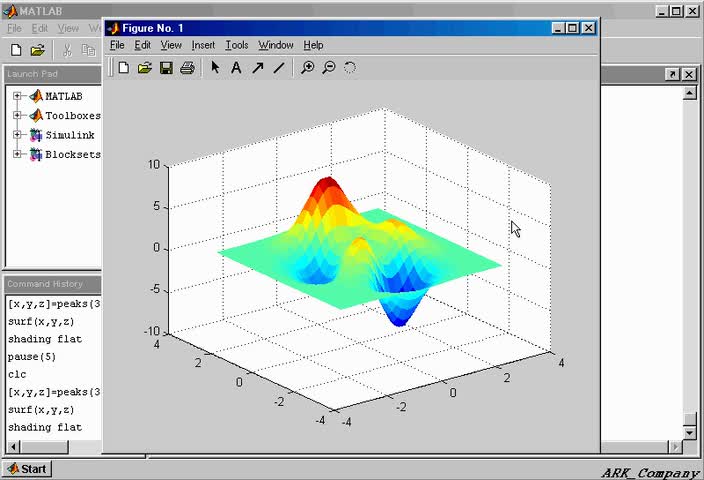The height and width of the screenshot is (480, 704).
Task: Select first '[x,y,z]=peaks' history entry
Action: (x=54, y=304)
